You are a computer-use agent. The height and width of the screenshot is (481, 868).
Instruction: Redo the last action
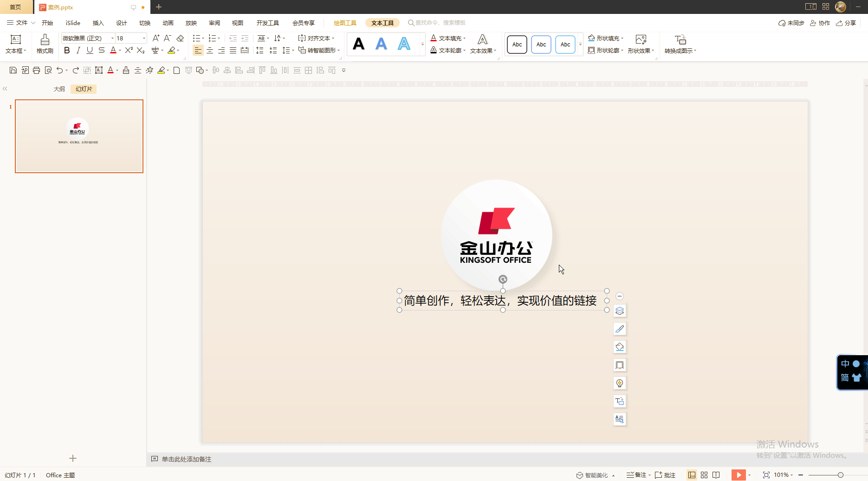click(76, 70)
